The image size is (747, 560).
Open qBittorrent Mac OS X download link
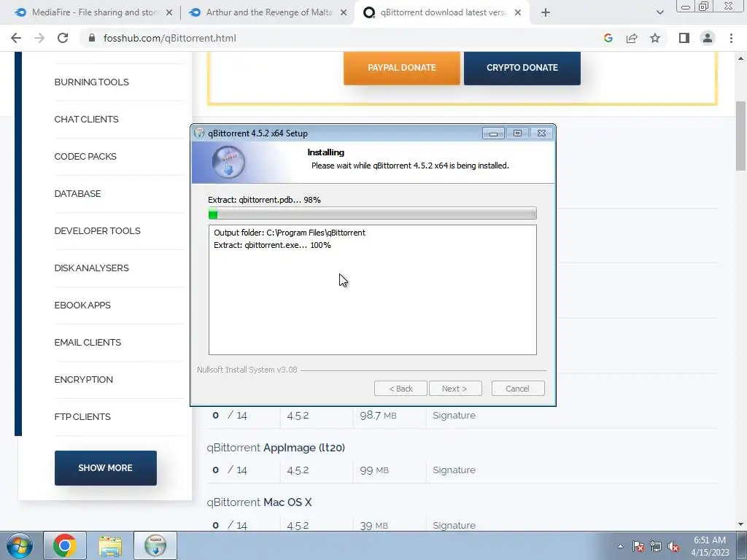coord(259,502)
